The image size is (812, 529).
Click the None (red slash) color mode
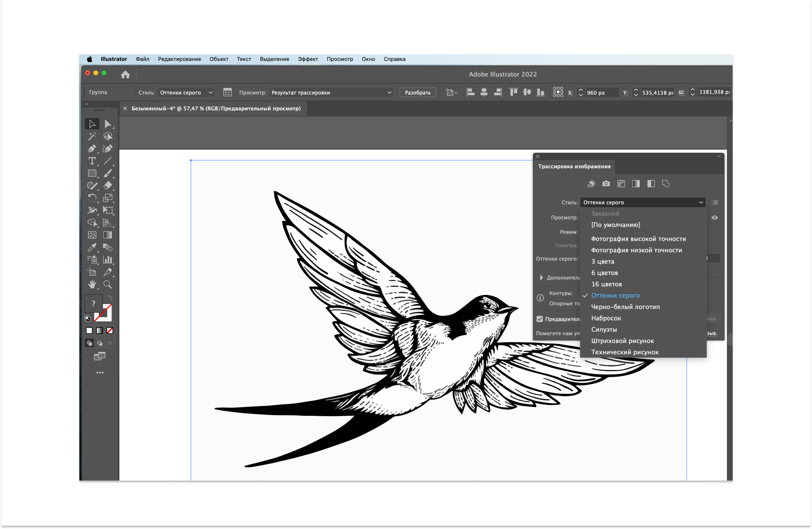tap(110, 331)
